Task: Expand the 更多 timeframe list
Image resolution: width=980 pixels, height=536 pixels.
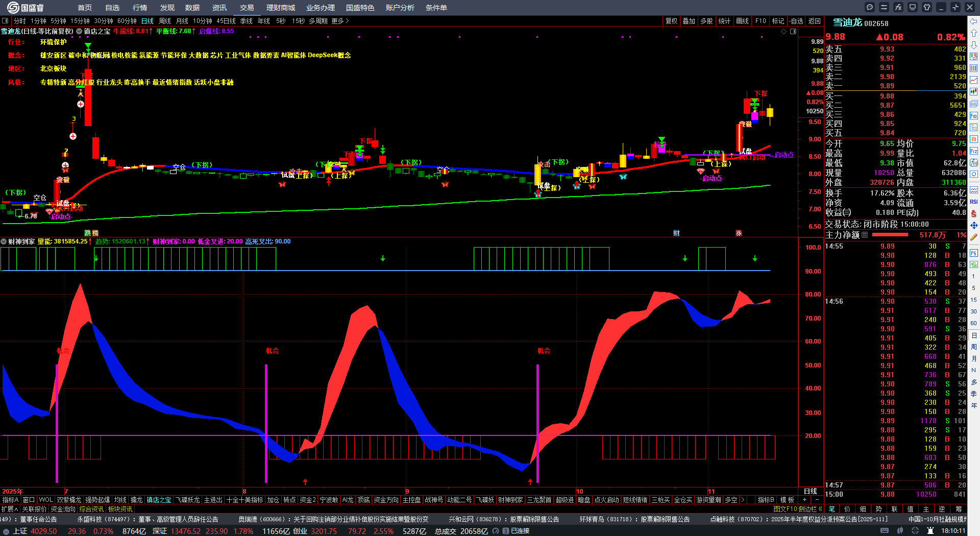Action: (340, 21)
